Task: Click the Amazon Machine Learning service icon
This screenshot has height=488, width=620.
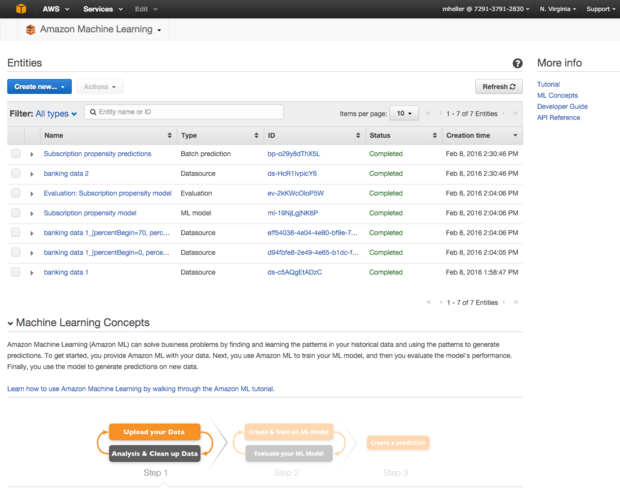Action: coord(30,30)
